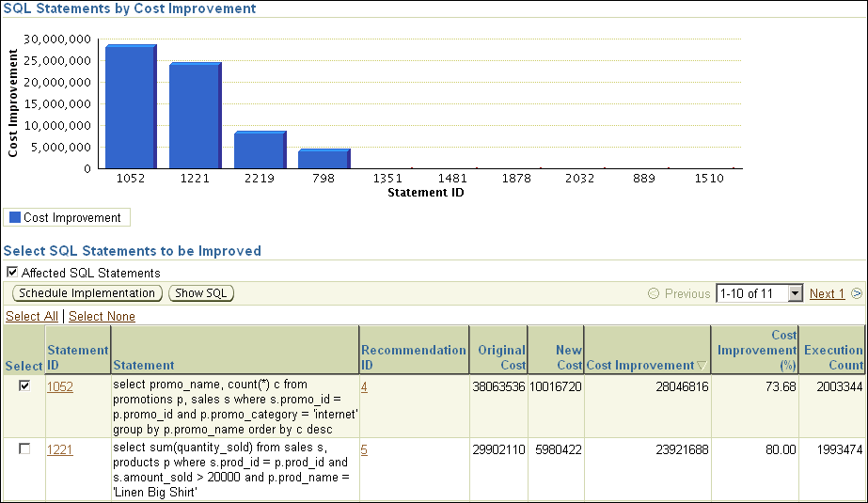This screenshot has height=503, width=868.
Task: Open Recommendation ID 4 link
Action: pos(364,385)
